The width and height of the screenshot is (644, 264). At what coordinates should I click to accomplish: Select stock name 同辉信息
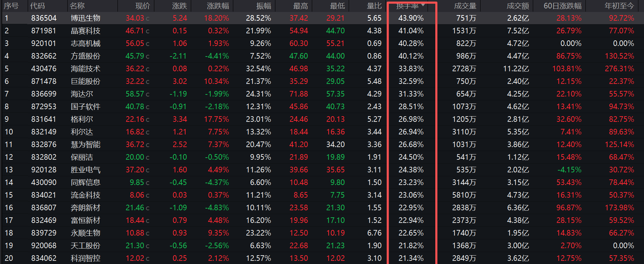tap(86, 183)
